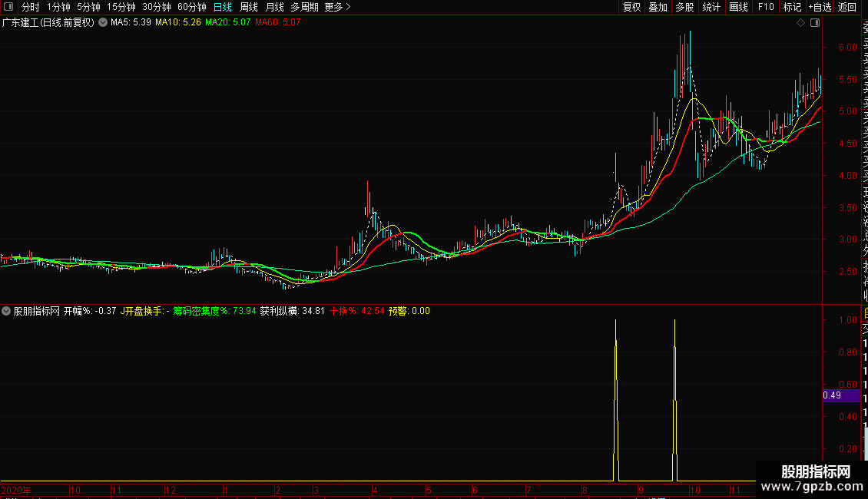
Task: Click the 9 month marker on timeline
Action: pos(641,491)
